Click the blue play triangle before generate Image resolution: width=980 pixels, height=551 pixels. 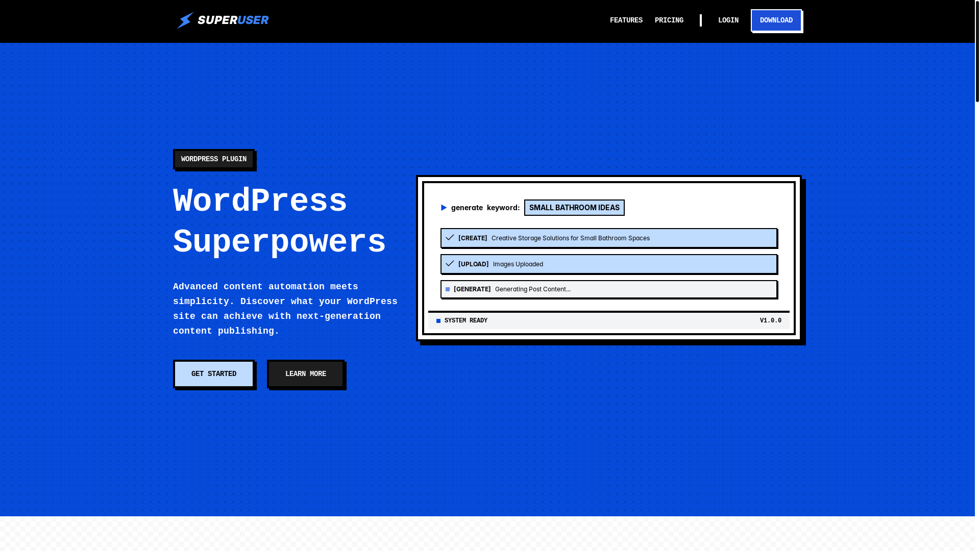pos(444,208)
